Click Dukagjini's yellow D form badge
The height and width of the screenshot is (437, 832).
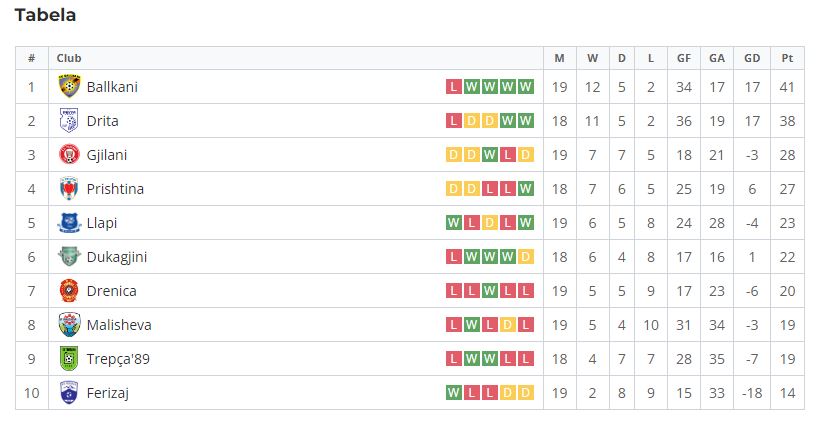pyautogui.click(x=526, y=257)
